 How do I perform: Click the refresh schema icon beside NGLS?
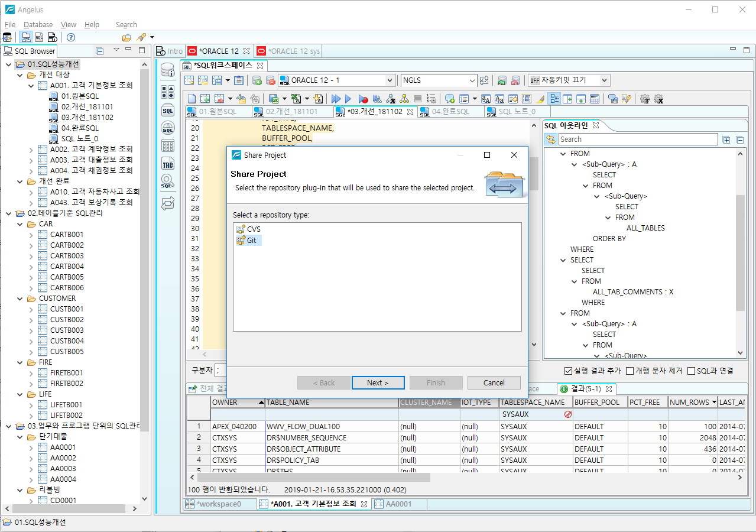pyautogui.click(x=484, y=80)
